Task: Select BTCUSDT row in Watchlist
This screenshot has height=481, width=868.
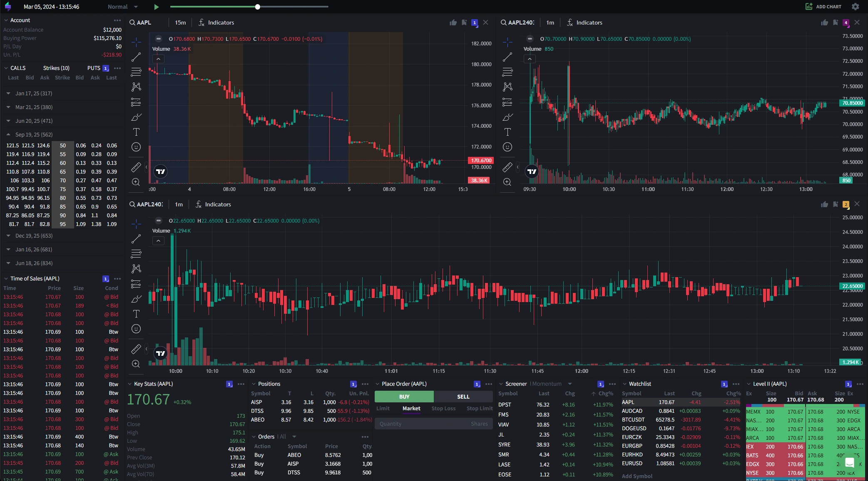Action: coord(681,419)
